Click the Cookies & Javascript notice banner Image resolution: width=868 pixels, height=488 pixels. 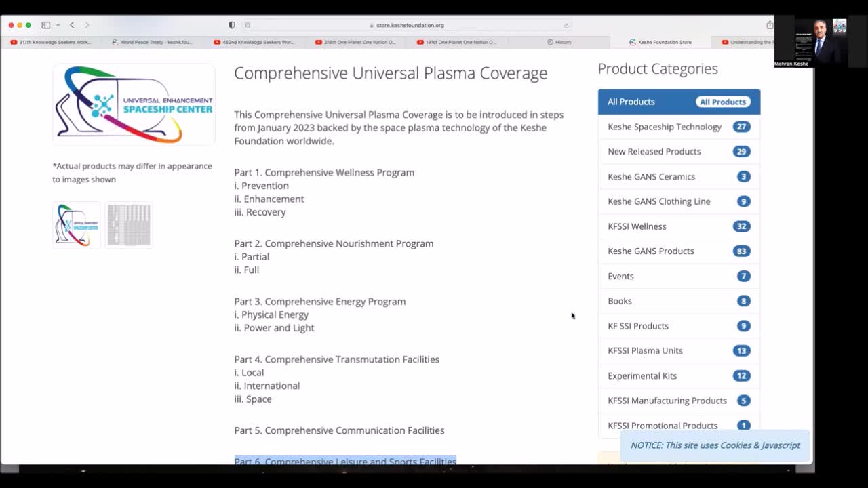coord(715,445)
